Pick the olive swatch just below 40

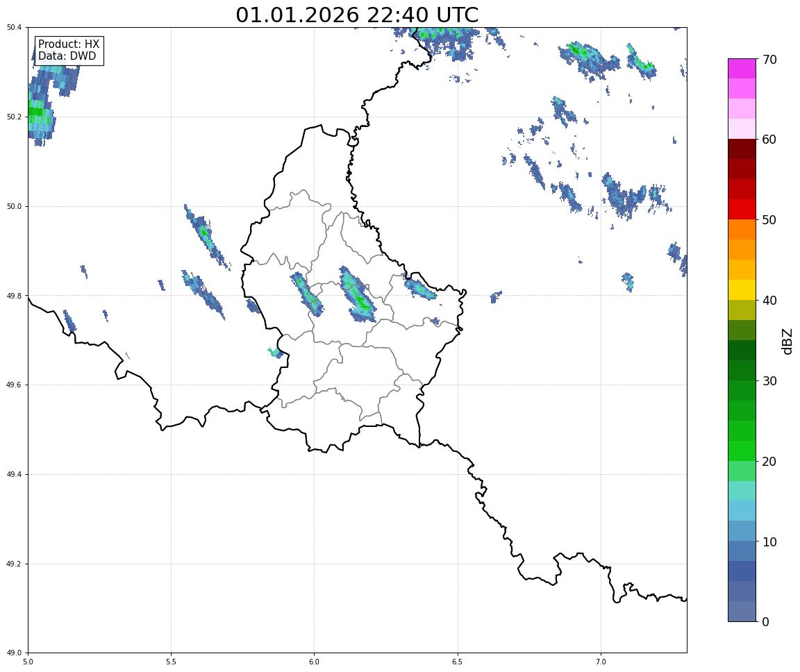pos(742,310)
